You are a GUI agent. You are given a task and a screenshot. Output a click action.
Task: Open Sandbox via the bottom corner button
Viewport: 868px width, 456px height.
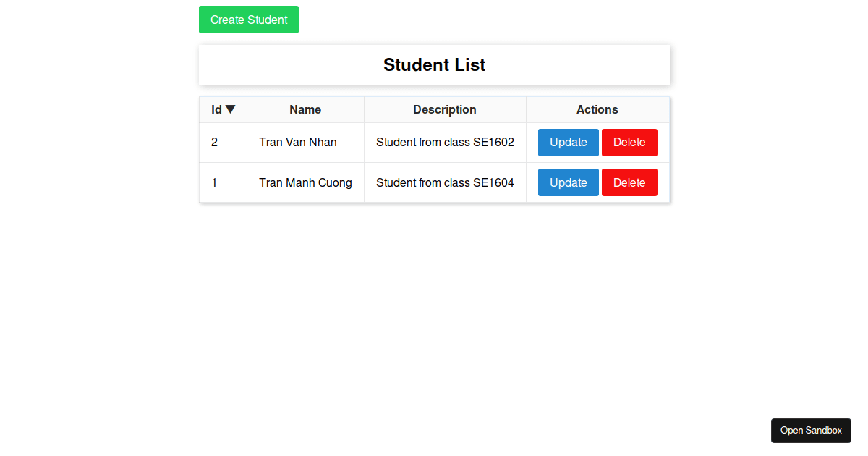point(811,431)
